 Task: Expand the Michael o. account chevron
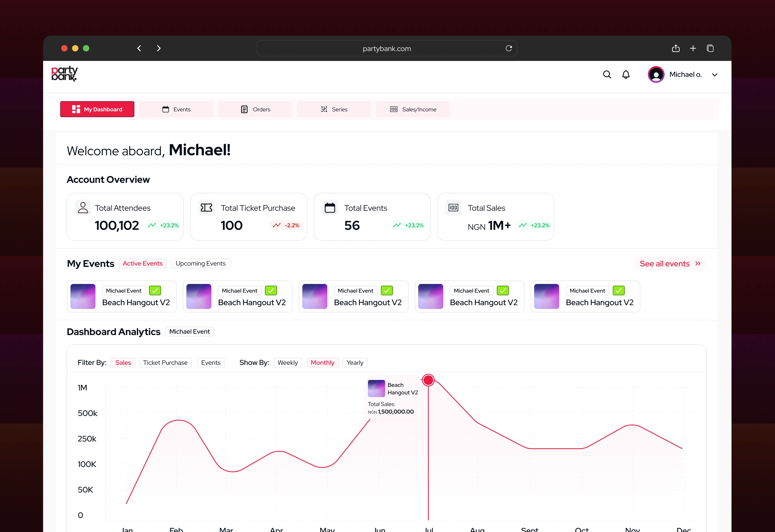coord(715,75)
